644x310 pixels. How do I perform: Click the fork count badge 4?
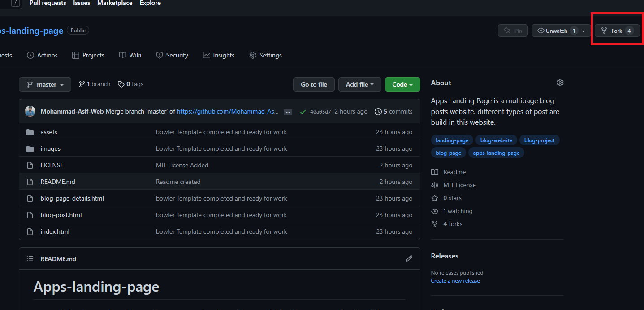[x=629, y=31]
